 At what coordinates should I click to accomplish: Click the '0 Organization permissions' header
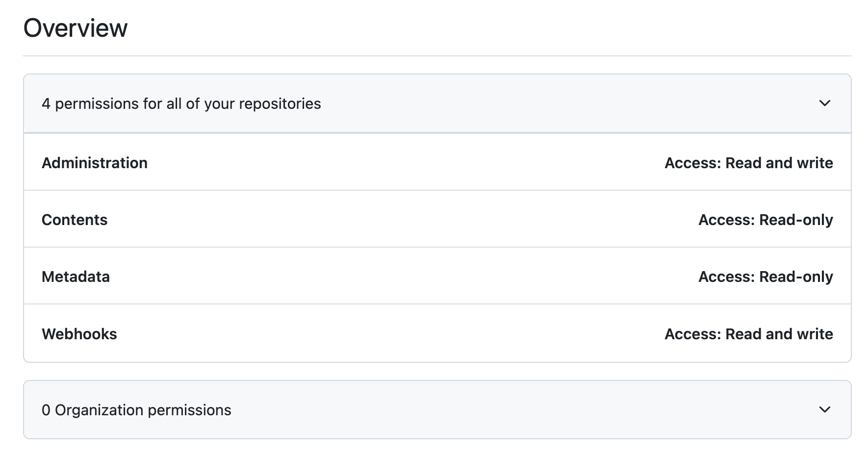click(437, 410)
